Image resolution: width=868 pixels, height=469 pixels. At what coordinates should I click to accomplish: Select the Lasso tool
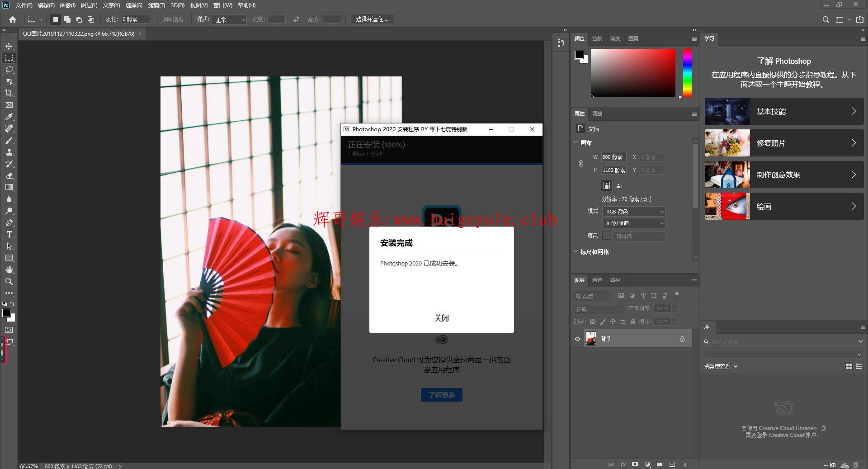click(9, 70)
